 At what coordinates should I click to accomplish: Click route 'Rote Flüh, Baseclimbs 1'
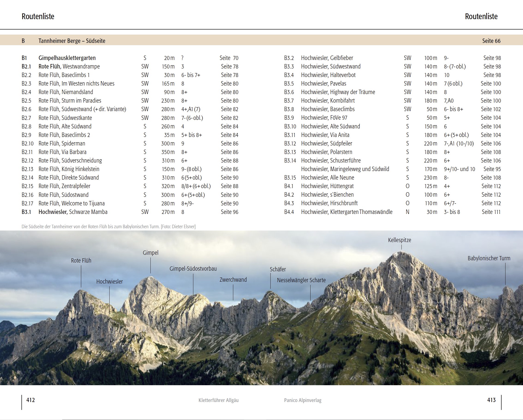(64, 75)
